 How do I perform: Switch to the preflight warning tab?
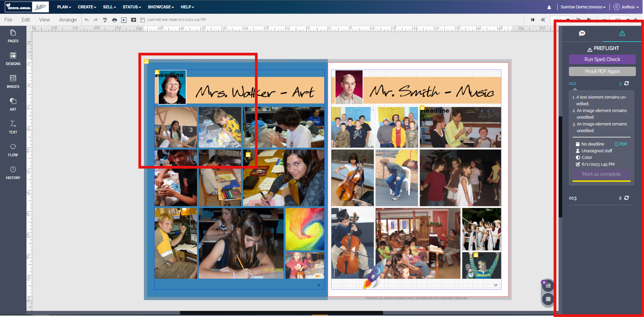click(x=622, y=33)
